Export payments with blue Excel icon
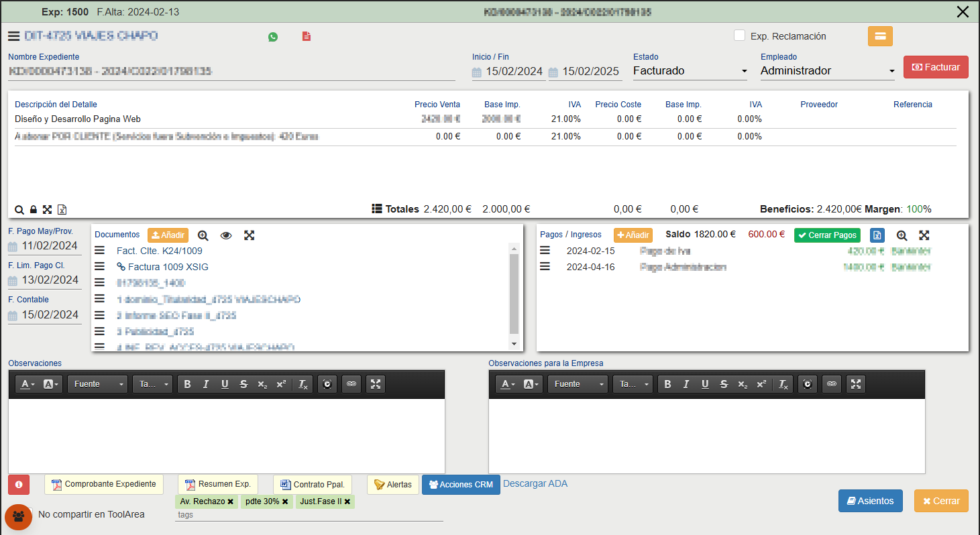The height and width of the screenshot is (535, 980). [877, 235]
